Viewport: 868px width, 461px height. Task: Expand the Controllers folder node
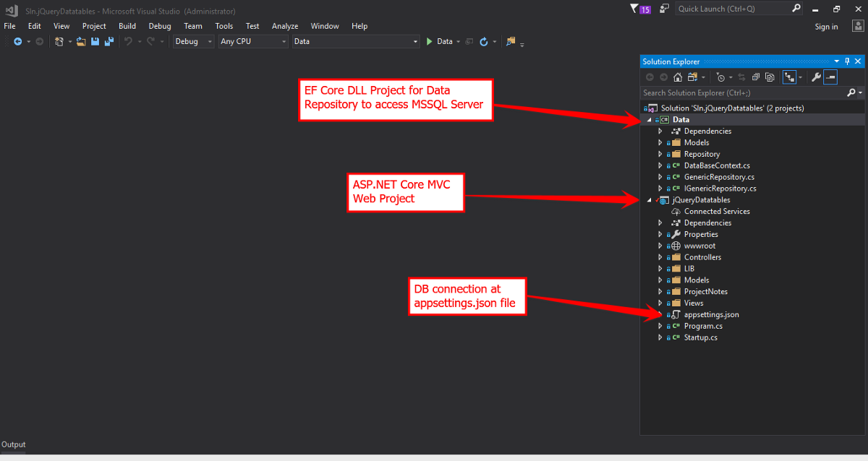coord(660,257)
